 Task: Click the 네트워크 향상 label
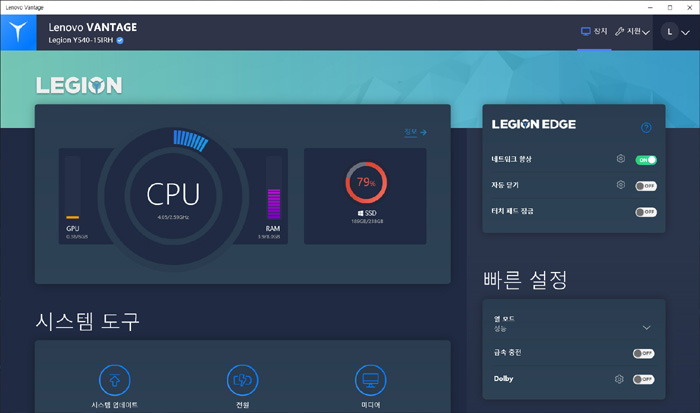[x=512, y=159]
